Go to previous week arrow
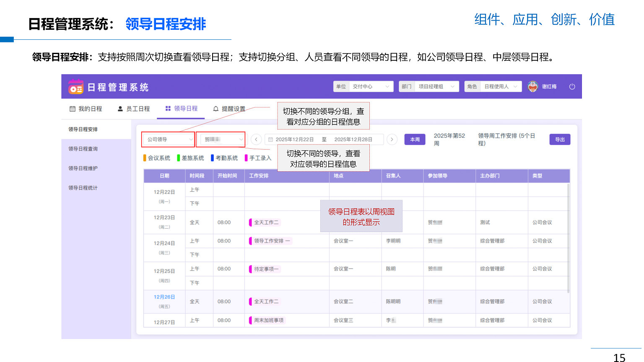Screen dimensions: 644x362 [256, 140]
